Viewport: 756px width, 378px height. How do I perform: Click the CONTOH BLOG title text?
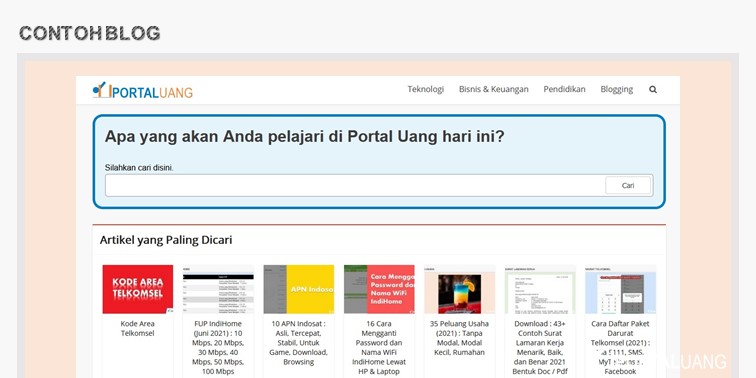click(90, 33)
